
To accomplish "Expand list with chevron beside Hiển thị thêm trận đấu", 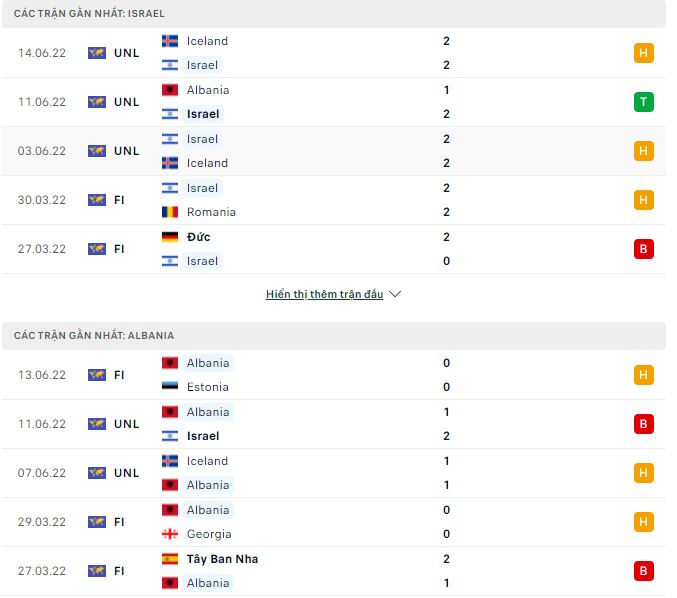I will click(395, 295).
